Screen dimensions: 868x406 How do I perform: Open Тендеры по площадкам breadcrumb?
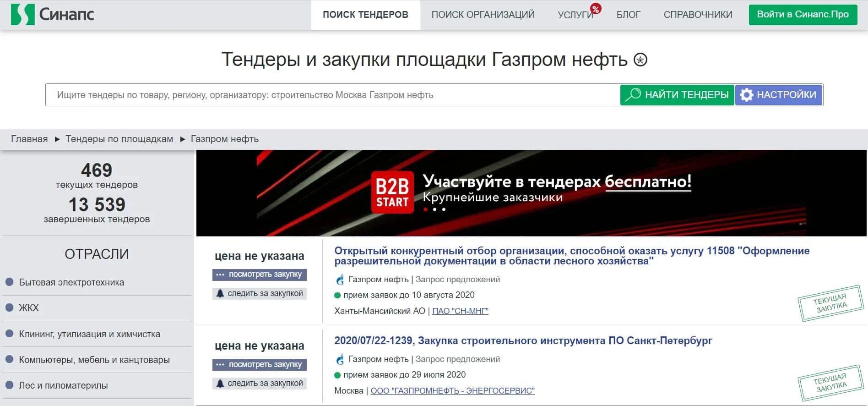[x=119, y=139]
